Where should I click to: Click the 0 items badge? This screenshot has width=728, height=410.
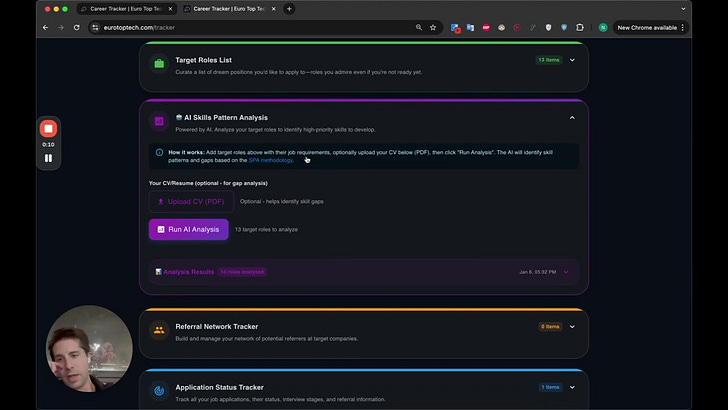tap(550, 326)
